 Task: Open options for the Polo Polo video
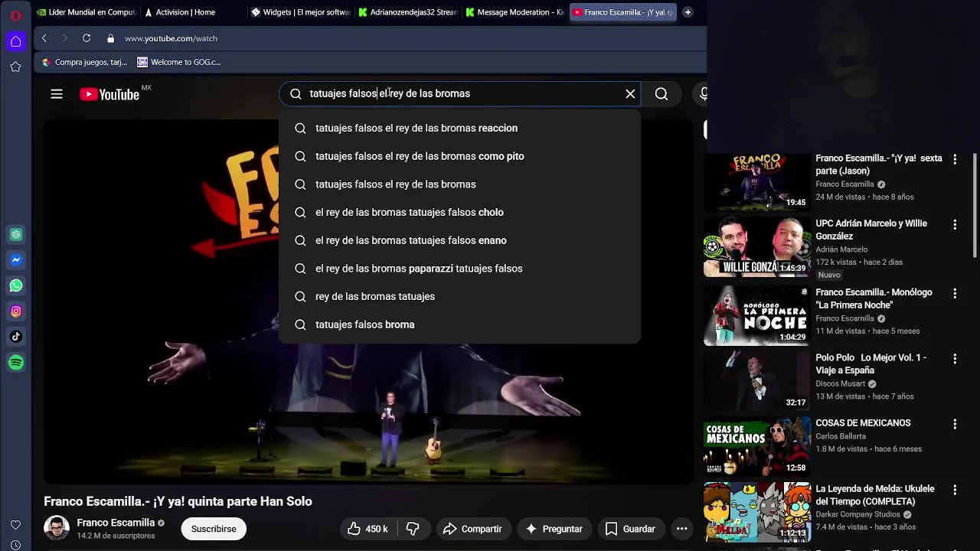pyautogui.click(x=955, y=358)
